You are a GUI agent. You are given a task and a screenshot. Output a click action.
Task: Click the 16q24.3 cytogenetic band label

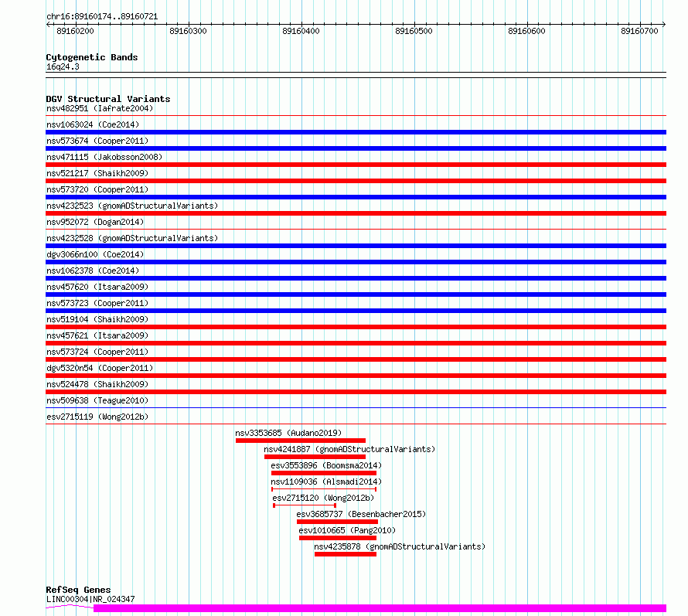(x=63, y=66)
